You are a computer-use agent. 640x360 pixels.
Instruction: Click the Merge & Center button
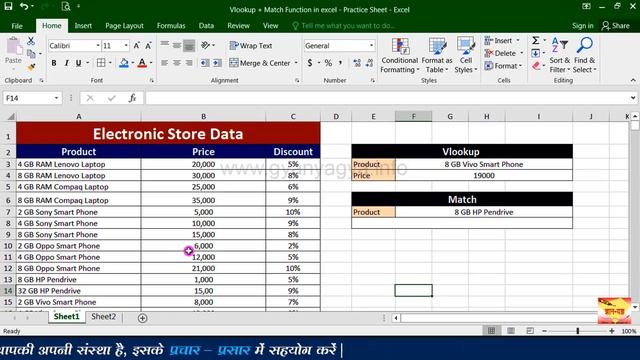point(260,63)
